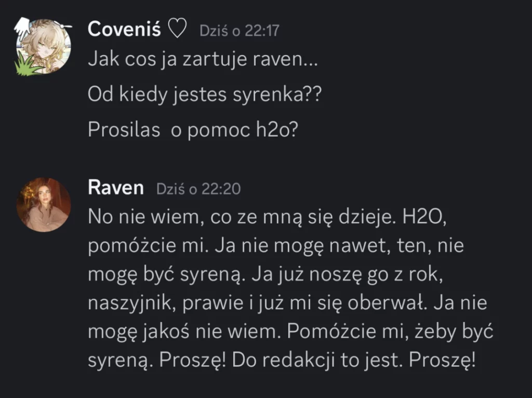Click "H2O," in Raven's message
Screen dimensions: 532x398
(x=424, y=217)
